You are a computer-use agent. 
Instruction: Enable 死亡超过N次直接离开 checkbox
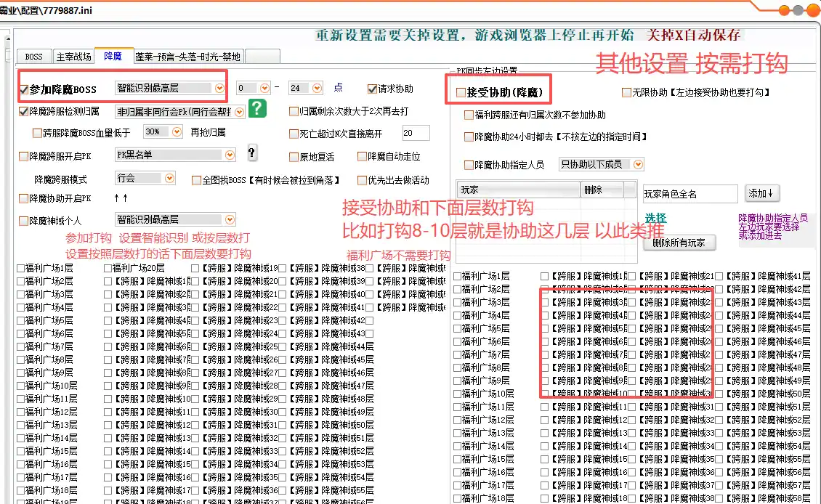(294, 134)
